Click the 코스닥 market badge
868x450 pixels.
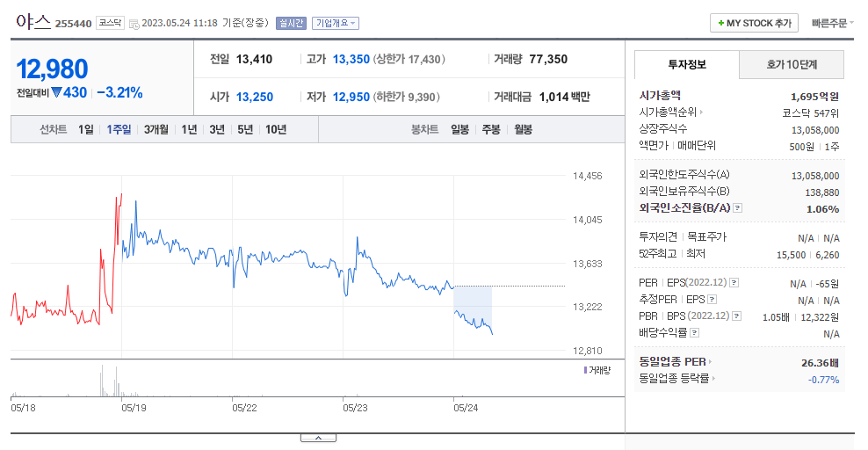110,23
